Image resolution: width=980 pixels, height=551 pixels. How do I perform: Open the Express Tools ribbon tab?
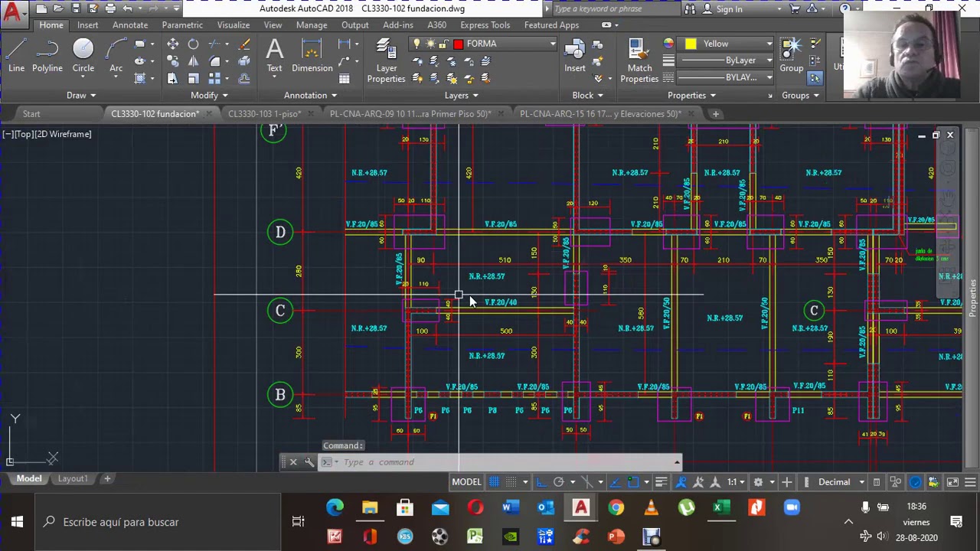[x=485, y=25]
